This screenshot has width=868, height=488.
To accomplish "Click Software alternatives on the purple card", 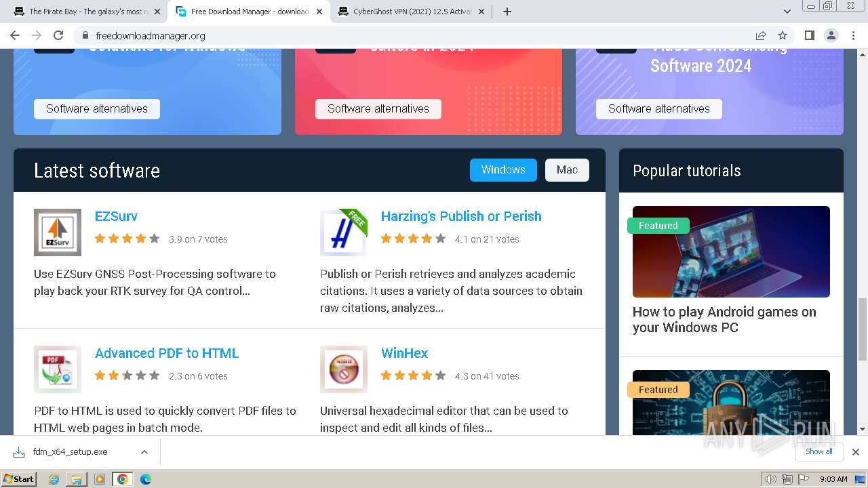I will [659, 108].
